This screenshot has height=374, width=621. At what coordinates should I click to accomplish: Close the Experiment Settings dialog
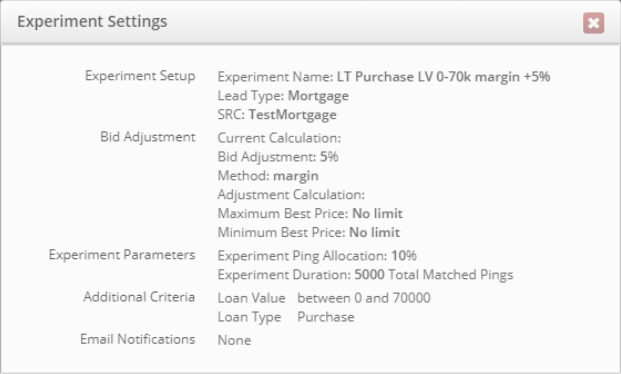pos(593,23)
